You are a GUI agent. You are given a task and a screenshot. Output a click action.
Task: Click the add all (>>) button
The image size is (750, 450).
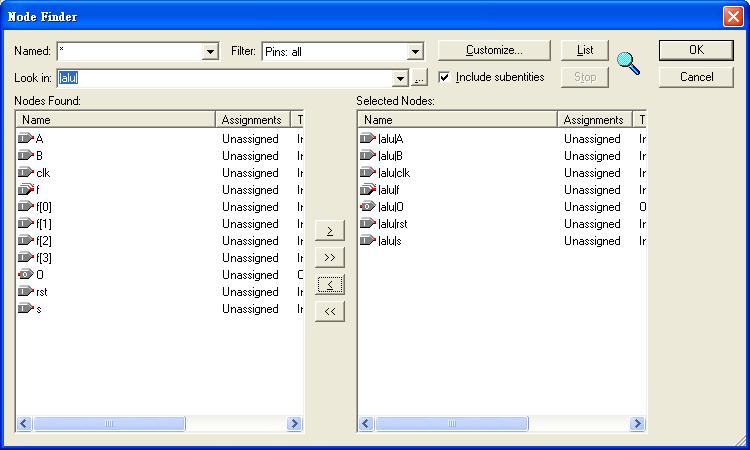point(330,258)
